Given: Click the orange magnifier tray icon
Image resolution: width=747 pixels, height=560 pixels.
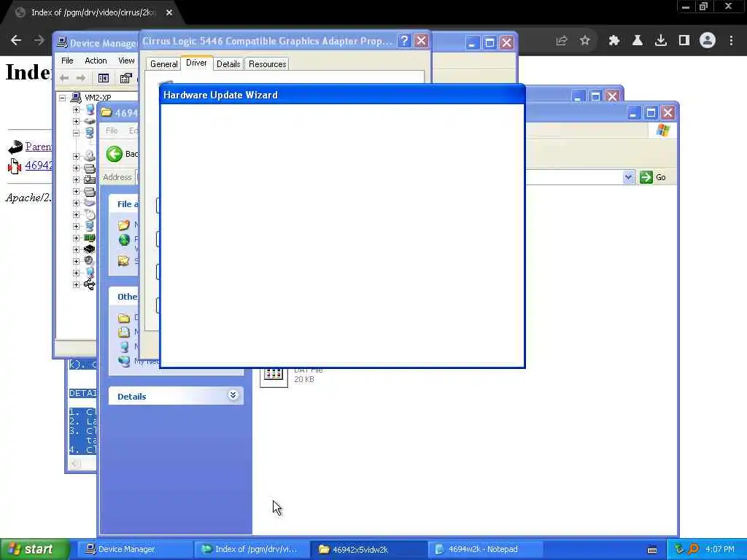Looking at the screenshot, I should (x=693, y=549).
